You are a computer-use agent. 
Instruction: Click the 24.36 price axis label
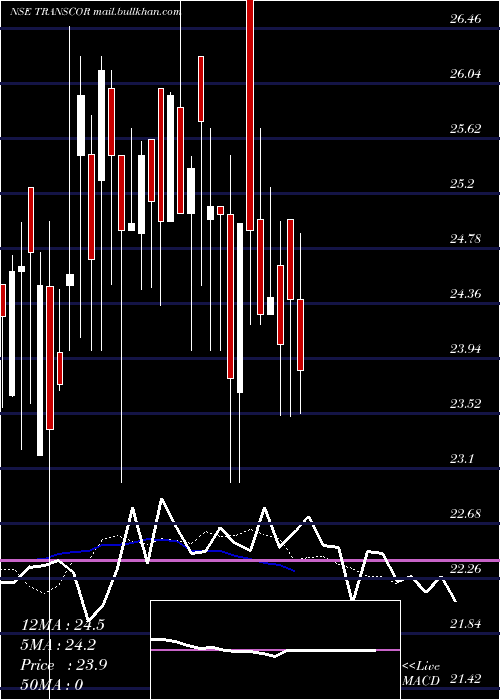point(465,293)
